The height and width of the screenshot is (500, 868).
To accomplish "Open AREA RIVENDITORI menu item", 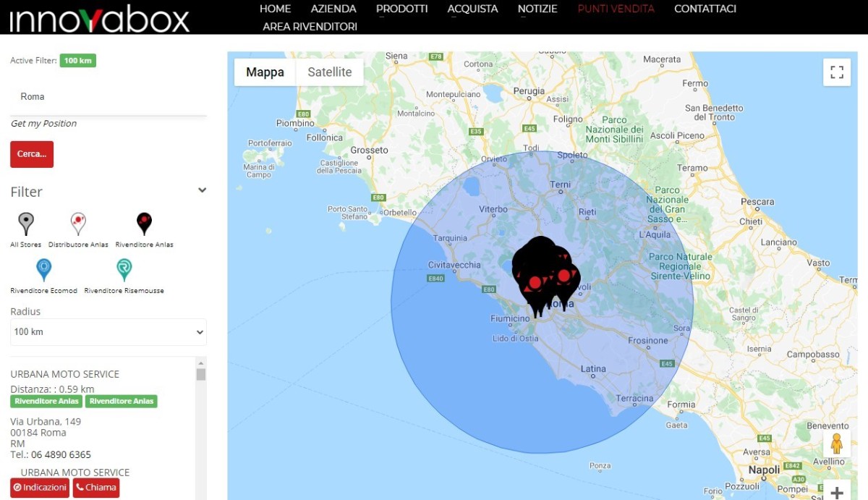I will coord(310,27).
